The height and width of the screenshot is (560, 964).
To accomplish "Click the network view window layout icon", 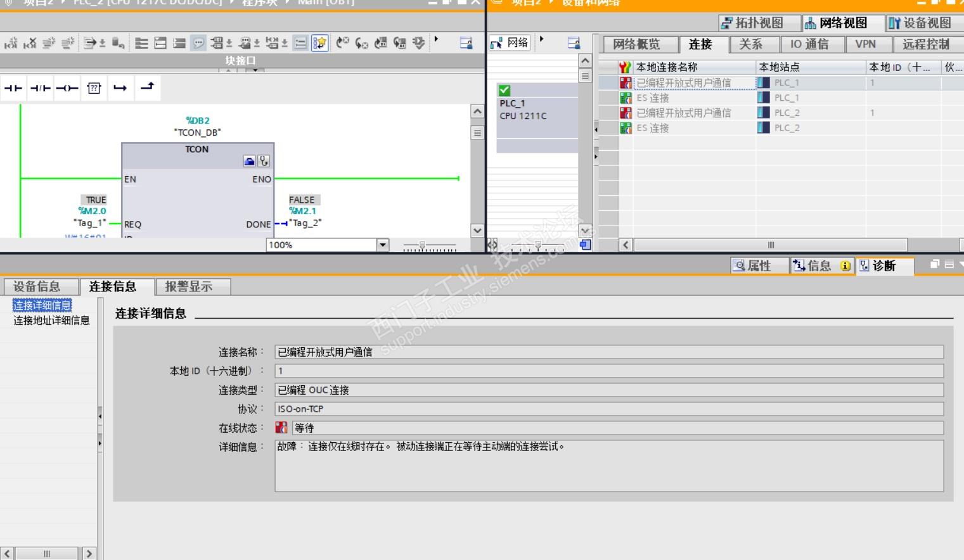I will [x=574, y=43].
